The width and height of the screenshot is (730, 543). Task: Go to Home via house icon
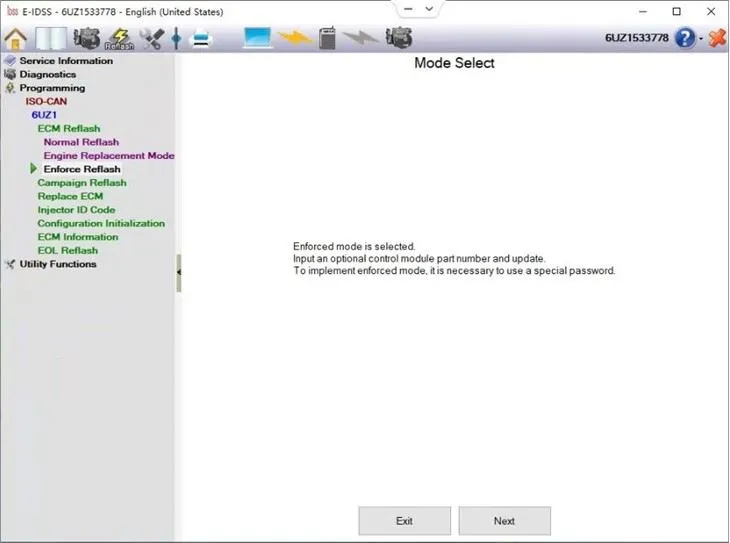pyautogui.click(x=15, y=38)
